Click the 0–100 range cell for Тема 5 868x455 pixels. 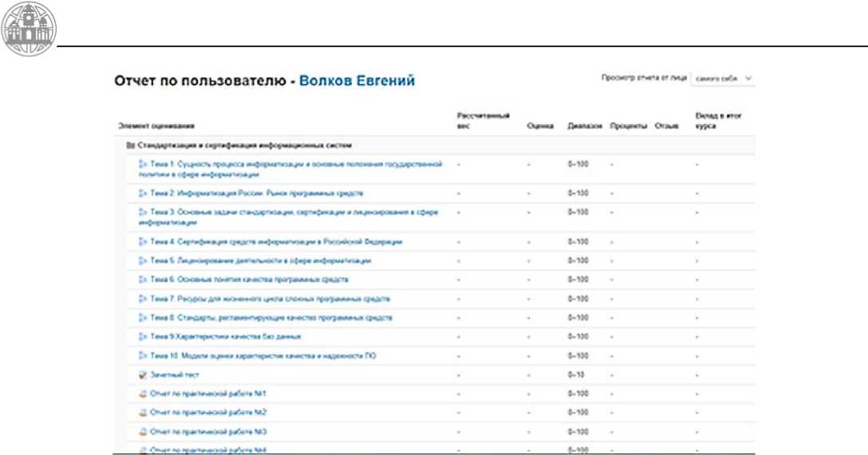578,260
